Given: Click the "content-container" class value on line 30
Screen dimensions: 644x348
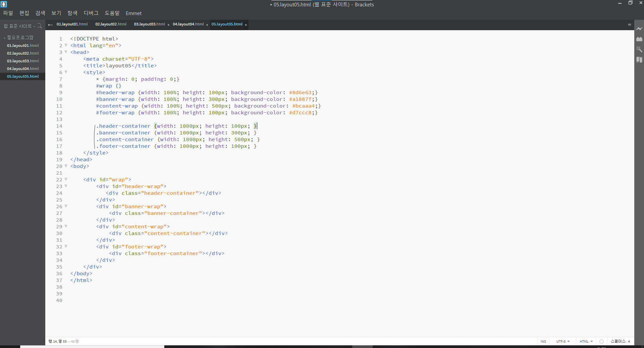Looking at the screenshot, I should (x=175, y=233).
